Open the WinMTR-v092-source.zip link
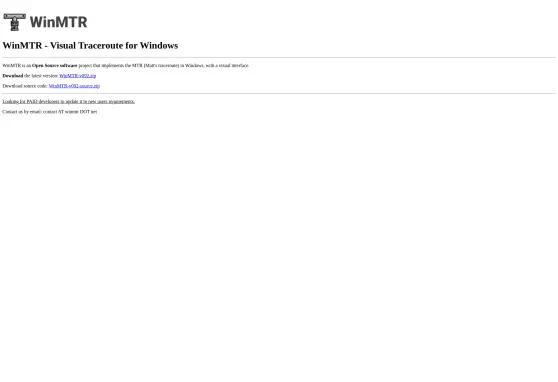This screenshot has height=382, width=558. (74, 86)
